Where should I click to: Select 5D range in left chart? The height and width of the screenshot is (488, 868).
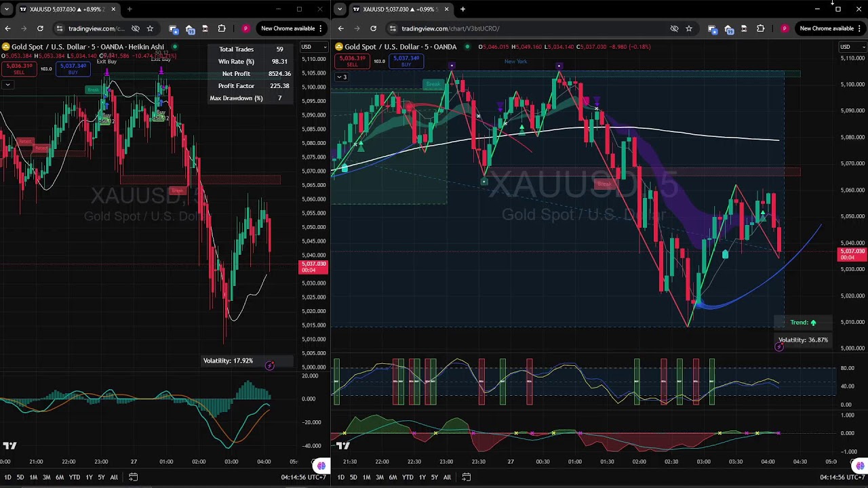pyautogui.click(x=20, y=477)
